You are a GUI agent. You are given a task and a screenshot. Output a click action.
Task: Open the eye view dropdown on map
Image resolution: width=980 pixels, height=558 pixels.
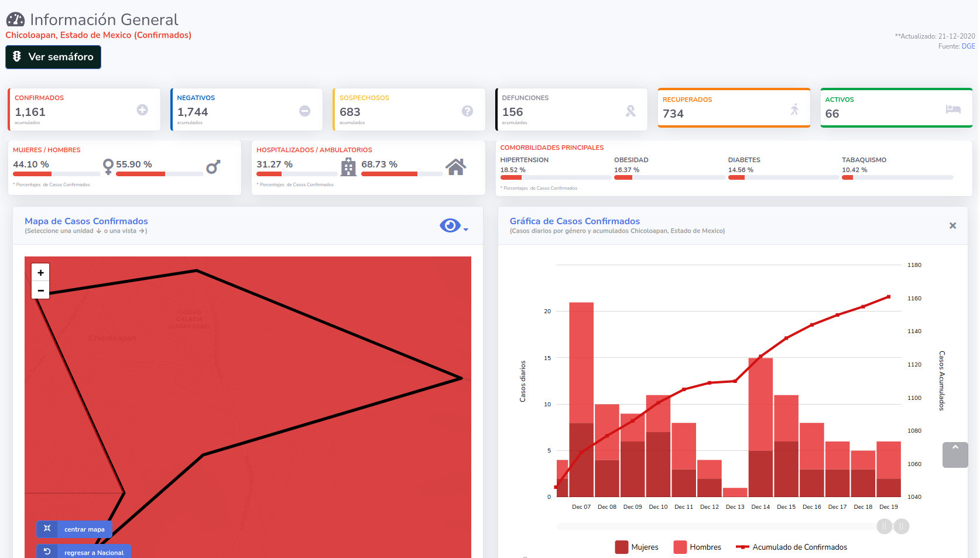point(454,225)
